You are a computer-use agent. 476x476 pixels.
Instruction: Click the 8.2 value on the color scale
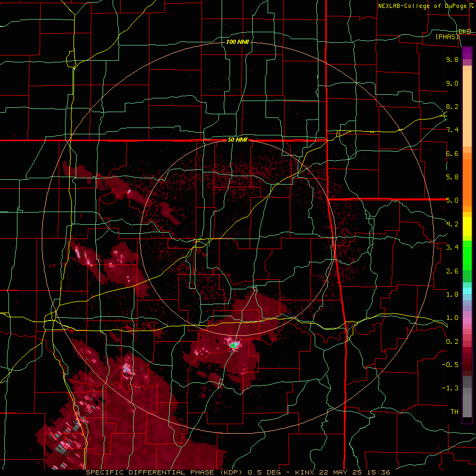point(452,106)
